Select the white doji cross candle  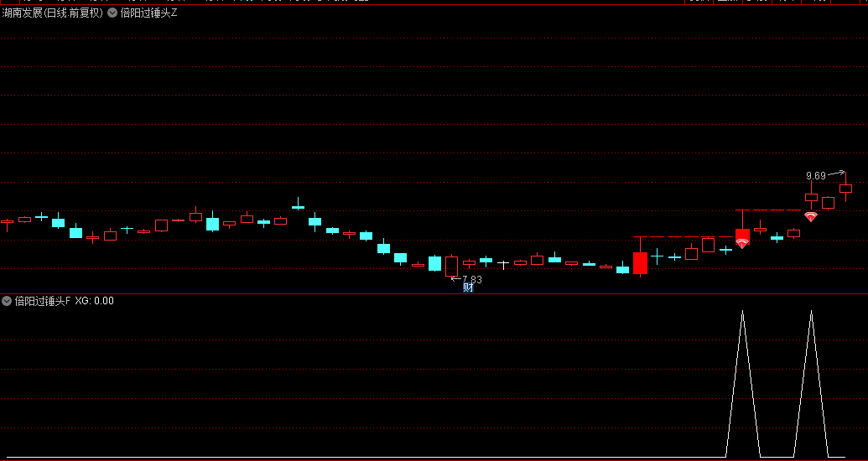tap(502, 265)
